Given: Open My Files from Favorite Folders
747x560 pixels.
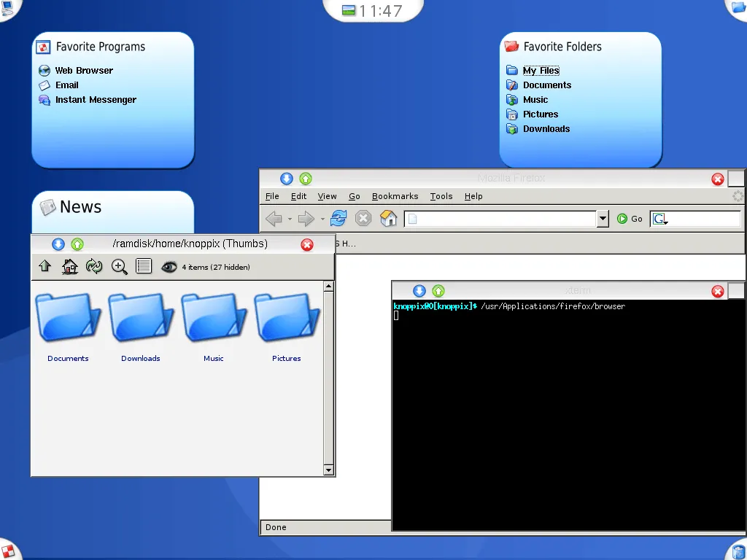Looking at the screenshot, I should (x=540, y=70).
